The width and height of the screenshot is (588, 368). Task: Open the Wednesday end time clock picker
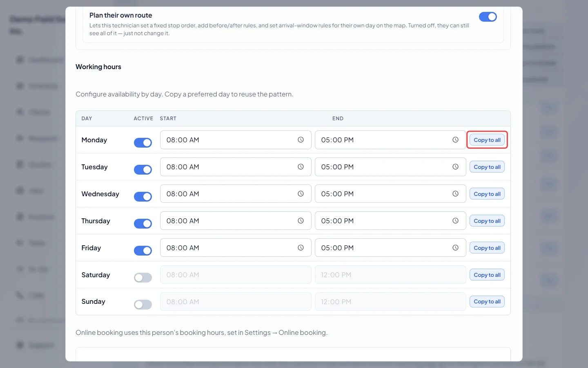tap(455, 194)
